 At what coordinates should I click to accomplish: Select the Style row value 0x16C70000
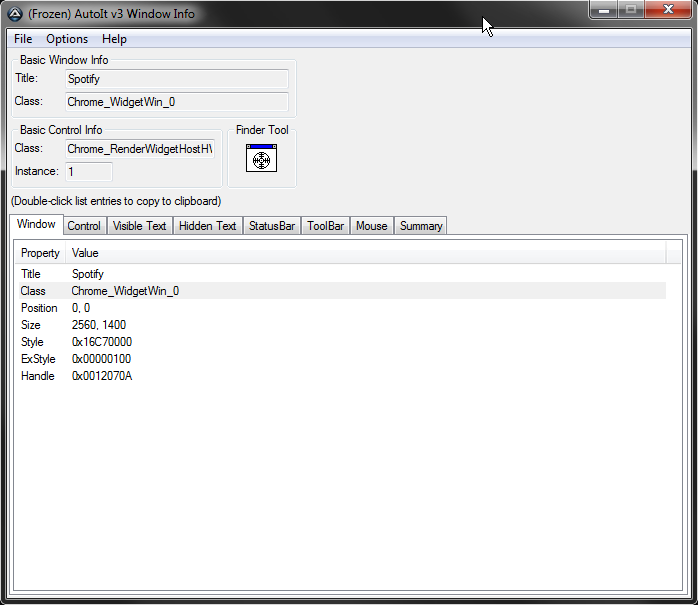102,342
